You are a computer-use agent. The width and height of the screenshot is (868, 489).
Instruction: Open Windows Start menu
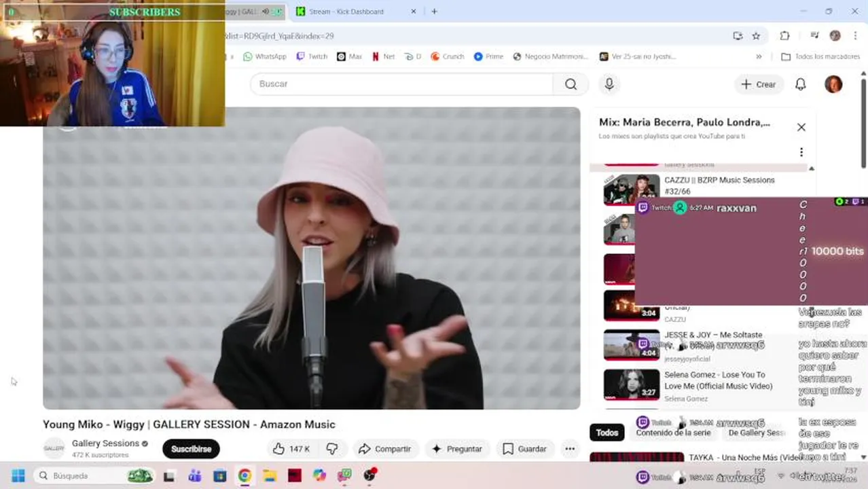[x=18, y=475]
